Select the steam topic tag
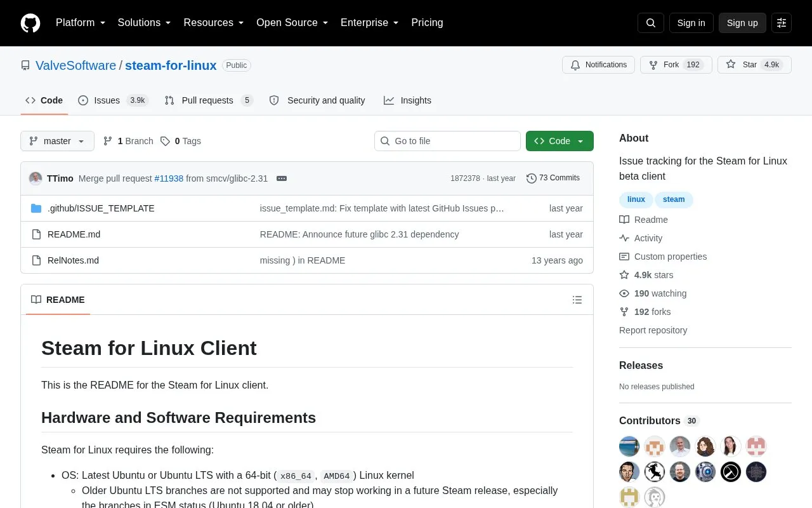This screenshot has width=812, height=508. (674, 199)
